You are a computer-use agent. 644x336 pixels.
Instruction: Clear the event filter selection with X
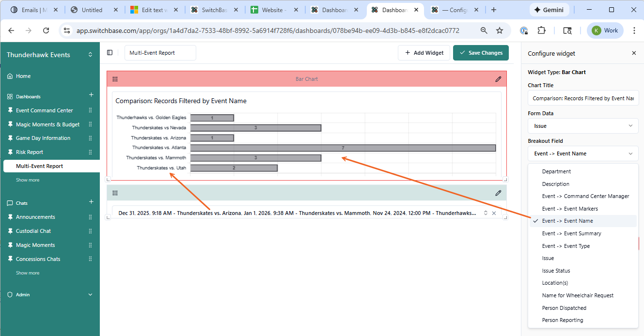point(494,213)
